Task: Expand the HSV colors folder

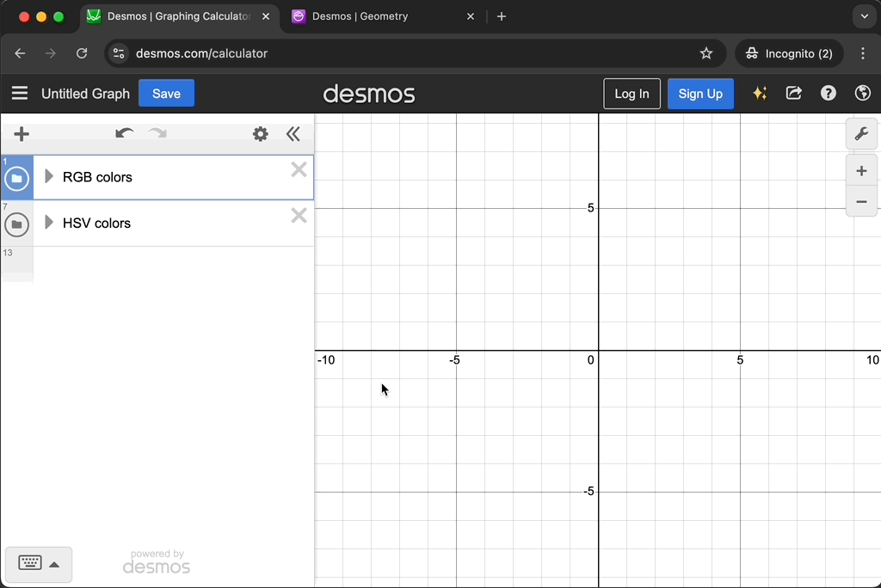Action: click(49, 224)
